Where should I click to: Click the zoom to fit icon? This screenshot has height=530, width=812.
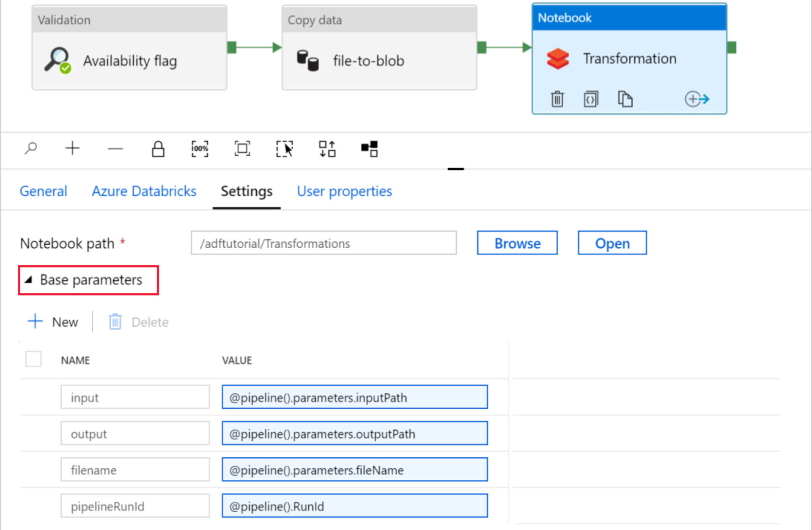pyautogui.click(x=242, y=149)
